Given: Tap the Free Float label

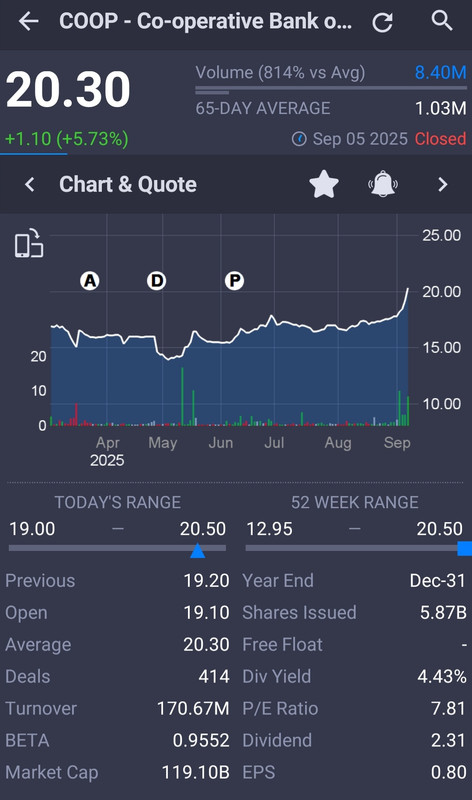Looking at the screenshot, I should pyautogui.click(x=282, y=644).
